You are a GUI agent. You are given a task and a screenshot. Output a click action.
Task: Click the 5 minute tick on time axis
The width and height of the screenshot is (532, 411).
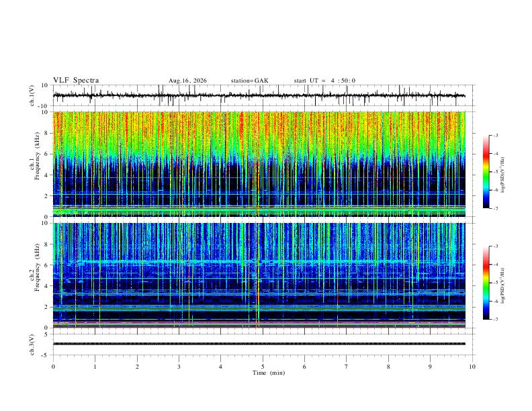click(x=263, y=367)
